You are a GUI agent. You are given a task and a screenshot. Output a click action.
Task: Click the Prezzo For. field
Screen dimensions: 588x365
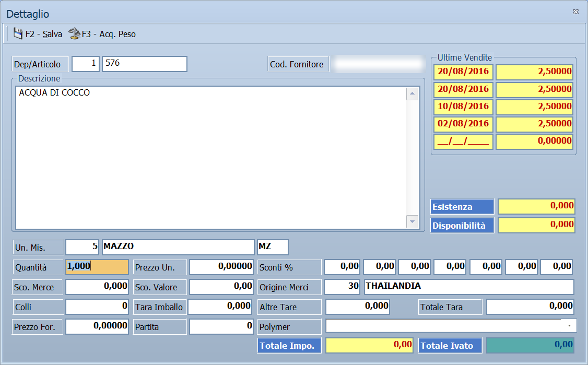point(97,326)
